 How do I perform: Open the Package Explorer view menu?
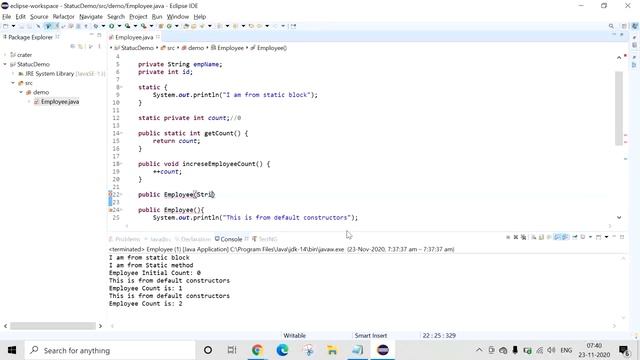[x=99, y=46]
